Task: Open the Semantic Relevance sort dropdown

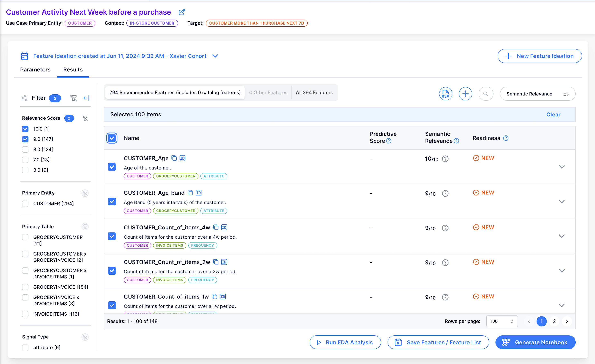Action: pyautogui.click(x=538, y=94)
